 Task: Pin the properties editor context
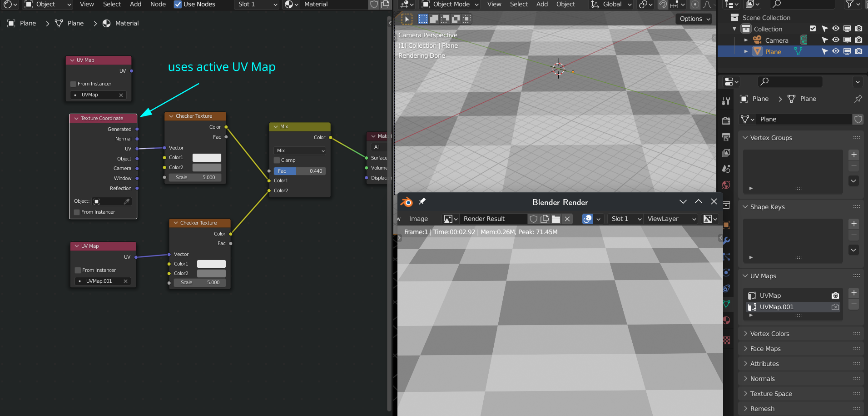pyautogui.click(x=858, y=99)
